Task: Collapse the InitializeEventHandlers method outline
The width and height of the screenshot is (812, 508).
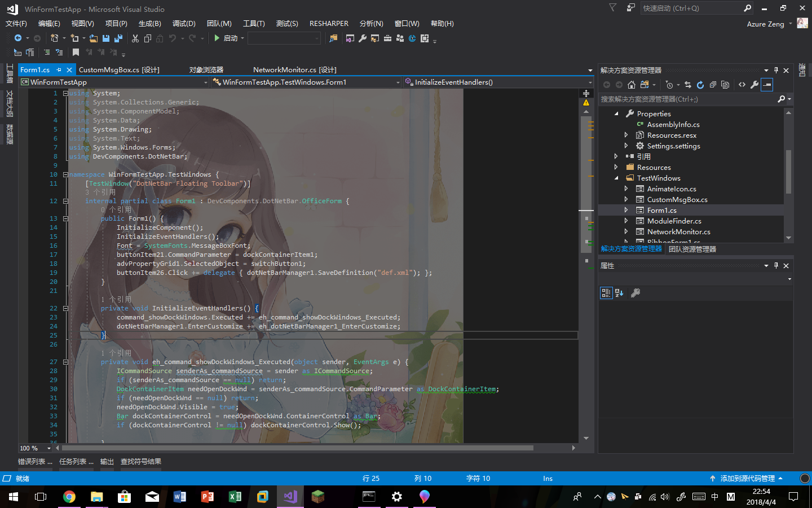Action: tap(65, 308)
